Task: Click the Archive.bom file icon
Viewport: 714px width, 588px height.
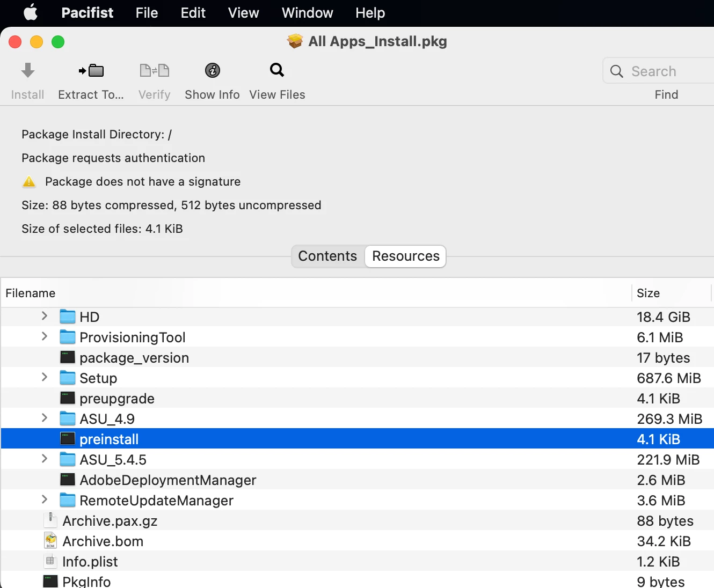Action: [50, 541]
